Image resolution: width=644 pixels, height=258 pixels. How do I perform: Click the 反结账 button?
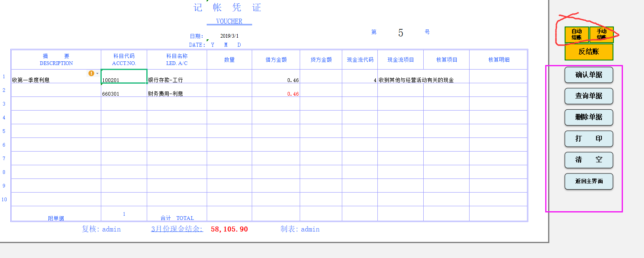point(588,52)
